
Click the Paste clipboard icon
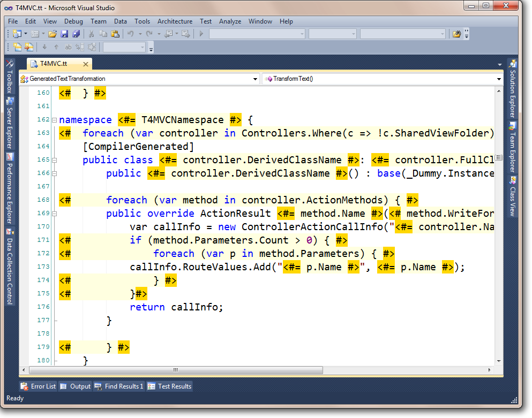[115, 34]
